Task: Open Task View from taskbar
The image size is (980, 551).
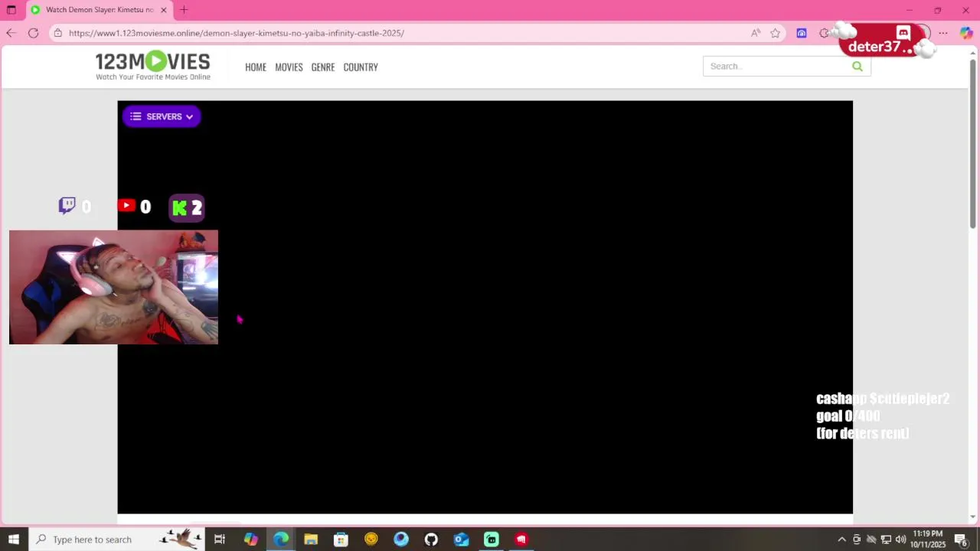Action: (220, 540)
